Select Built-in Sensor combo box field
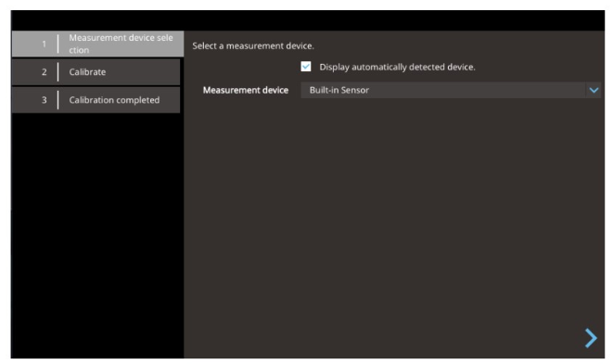 (x=451, y=90)
